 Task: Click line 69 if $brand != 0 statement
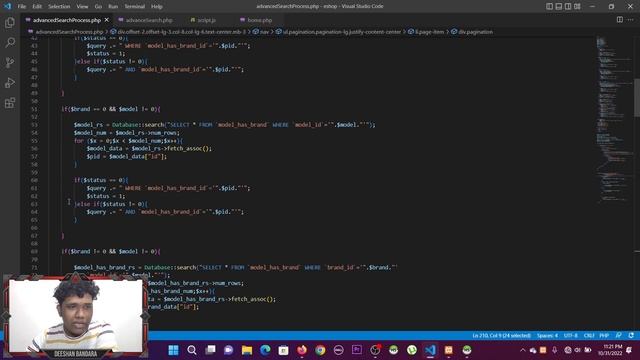[111, 251]
